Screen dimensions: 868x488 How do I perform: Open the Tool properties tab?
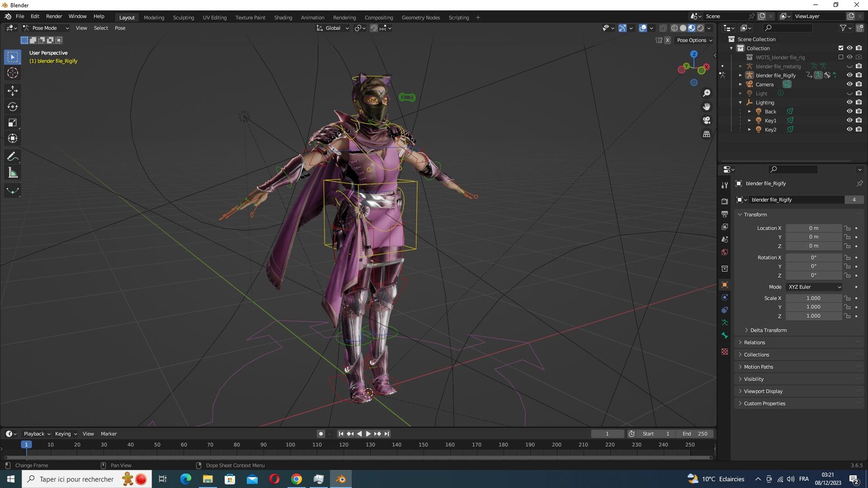pos(724,185)
